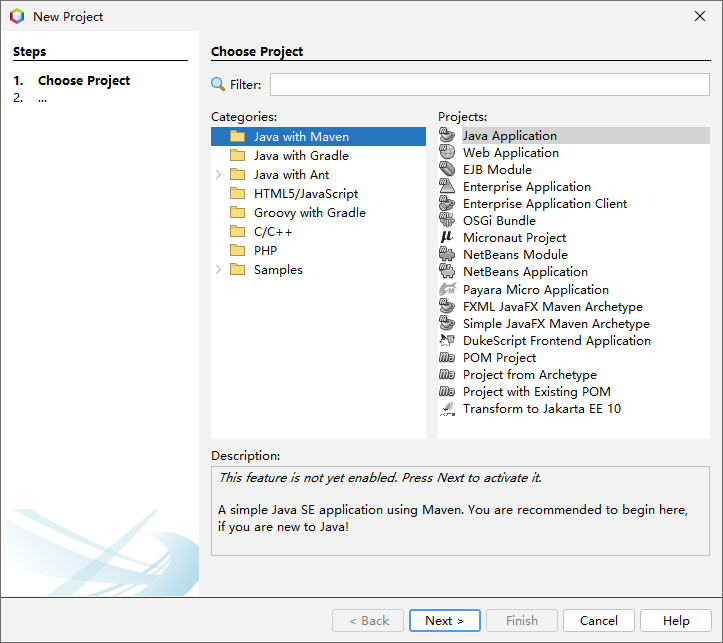Expand the Samples category
Image resolution: width=723 pixels, height=643 pixels.
[219, 270]
